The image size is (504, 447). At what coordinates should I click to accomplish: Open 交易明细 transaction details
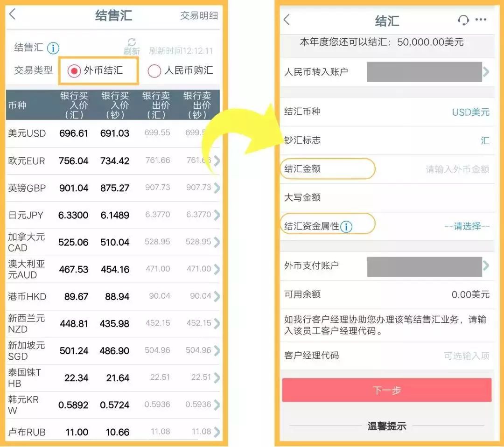tap(199, 15)
